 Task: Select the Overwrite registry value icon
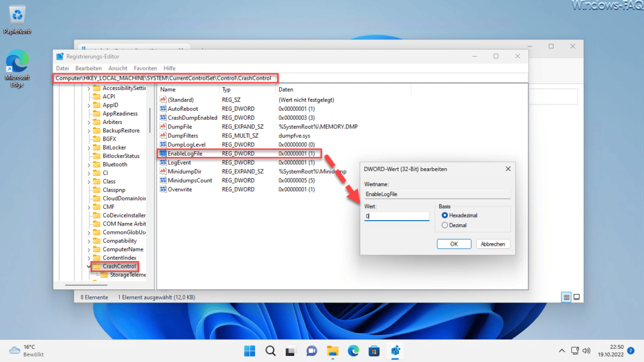click(x=164, y=189)
